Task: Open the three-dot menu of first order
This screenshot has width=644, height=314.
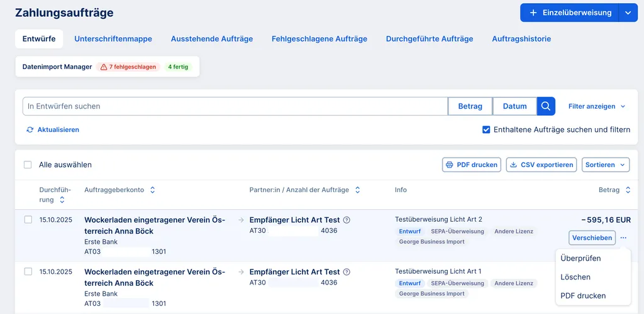Action: (x=623, y=238)
